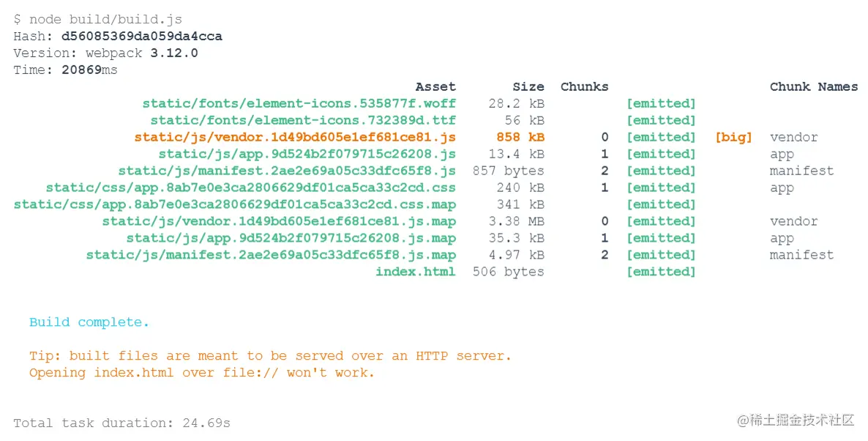This screenshot has height=441, width=868.
Task: Click the Asset column header
Action: coord(435,86)
